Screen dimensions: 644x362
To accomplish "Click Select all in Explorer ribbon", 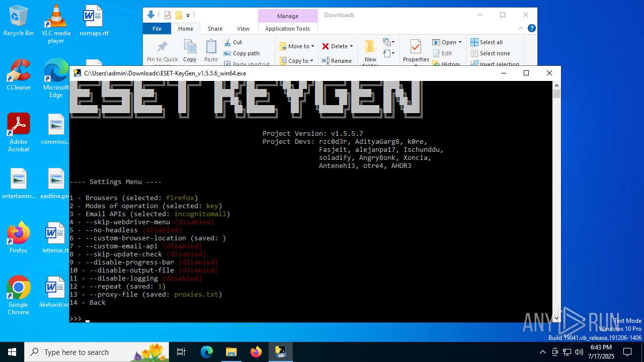I will (x=487, y=42).
